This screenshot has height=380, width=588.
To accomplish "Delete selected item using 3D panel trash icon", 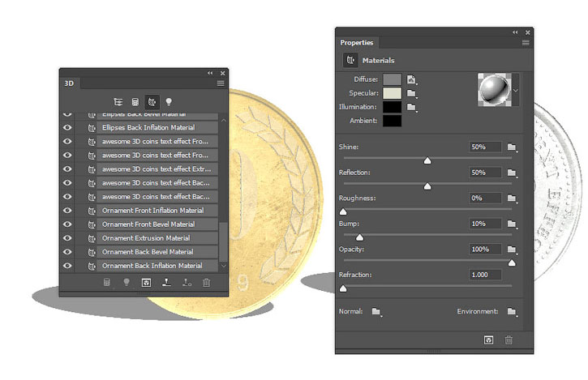I will pos(207,283).
